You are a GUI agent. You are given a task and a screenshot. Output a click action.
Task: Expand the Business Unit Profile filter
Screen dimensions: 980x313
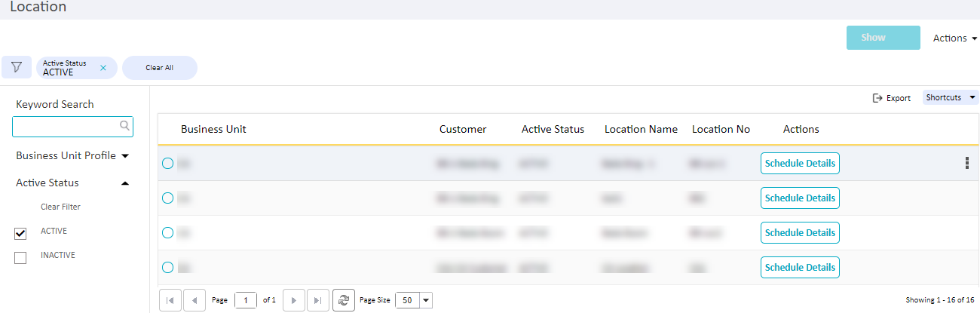tap(72, 155)
